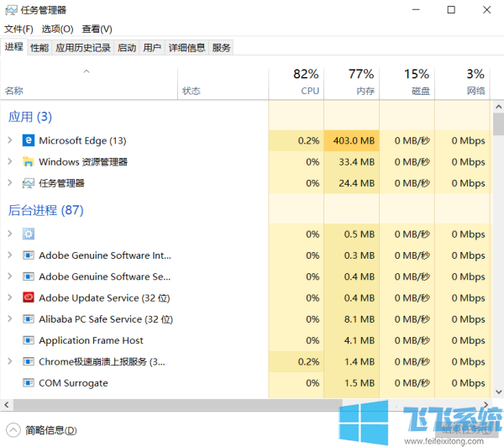The width and height of the screenshot is (504, 447).
Task: Sort by the 网络 3% column header
Action: pos(462,83)
